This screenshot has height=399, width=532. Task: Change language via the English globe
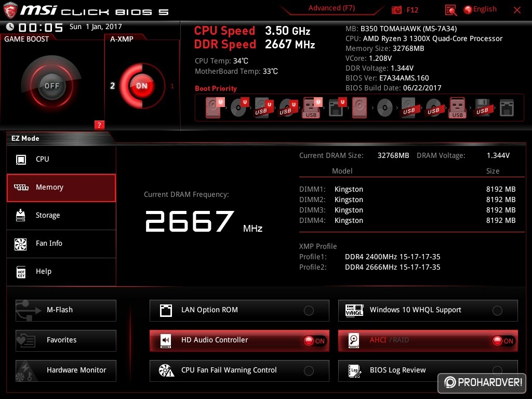point(480,9)
